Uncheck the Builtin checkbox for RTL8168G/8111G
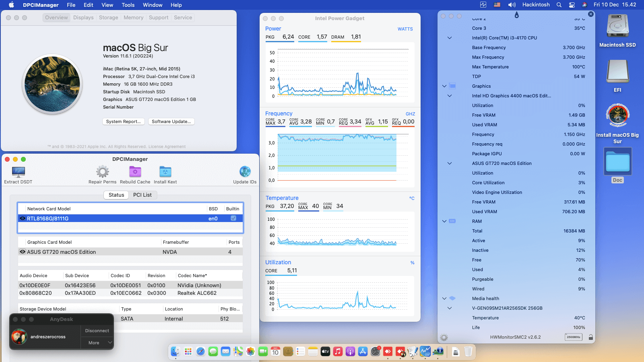Image resolution: width=644 pixels, height=362 pixels. pyautogui.click(x=233, y=218)
